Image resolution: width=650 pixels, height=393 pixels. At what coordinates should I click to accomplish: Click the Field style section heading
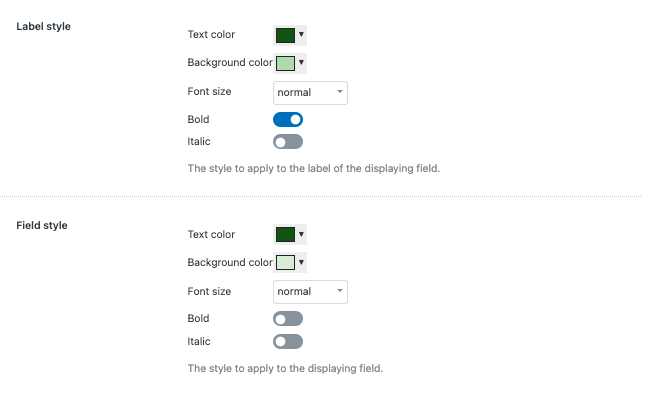click(x=42, y=226)
